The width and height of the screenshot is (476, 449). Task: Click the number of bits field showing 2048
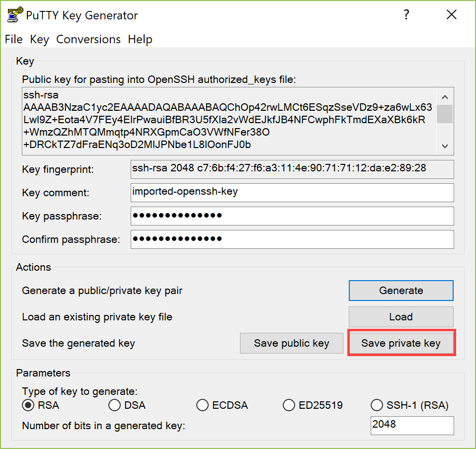tap(412, 425)
